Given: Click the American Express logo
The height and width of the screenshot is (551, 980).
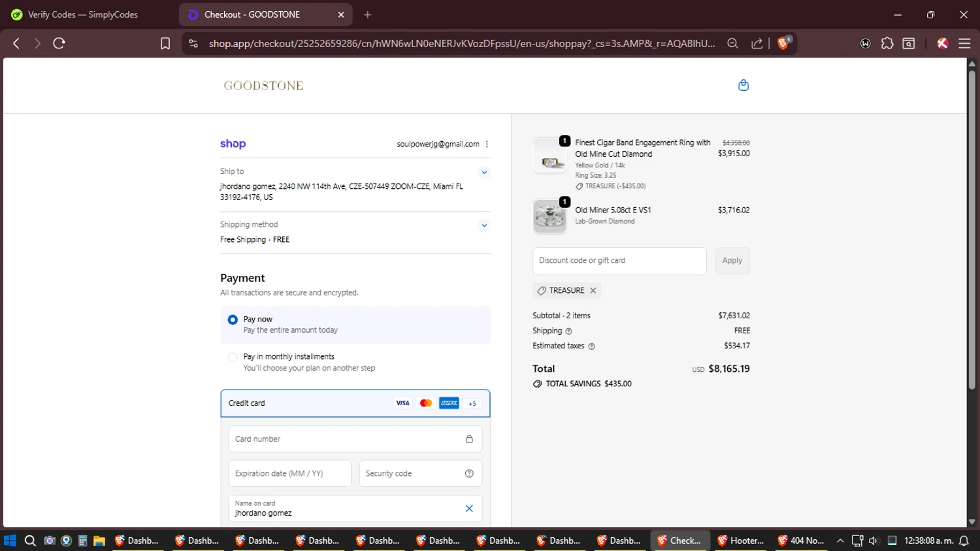Looking at the screenshot, I should (x=449, y=403).
